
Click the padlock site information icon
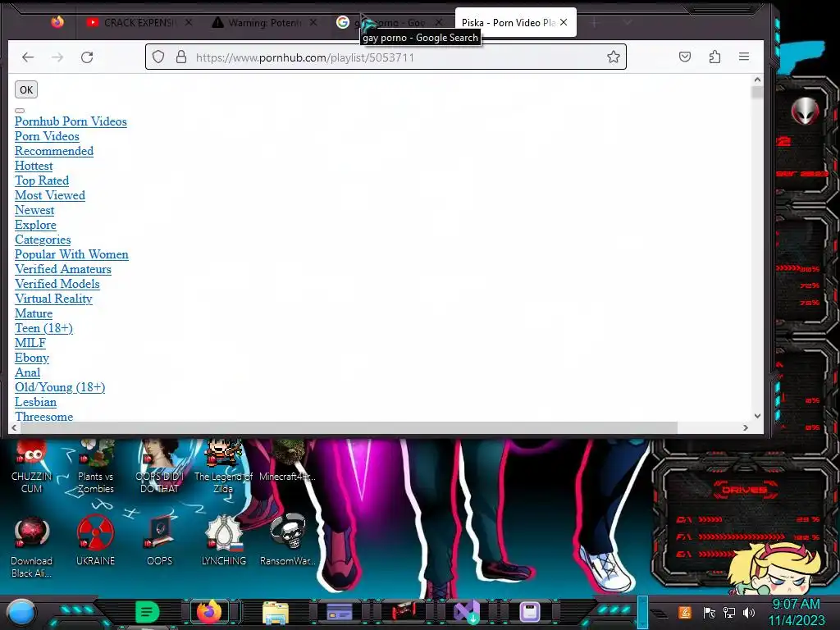point(181,57)
